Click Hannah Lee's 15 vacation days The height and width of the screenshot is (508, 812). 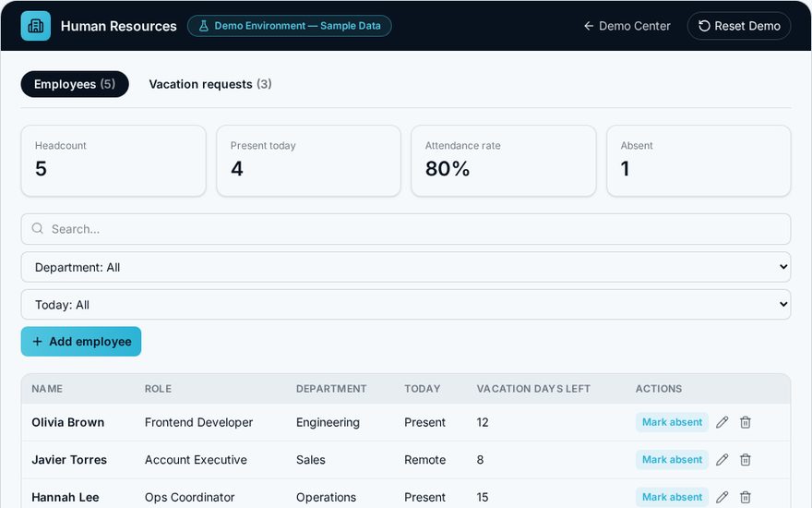coord(483,497)
